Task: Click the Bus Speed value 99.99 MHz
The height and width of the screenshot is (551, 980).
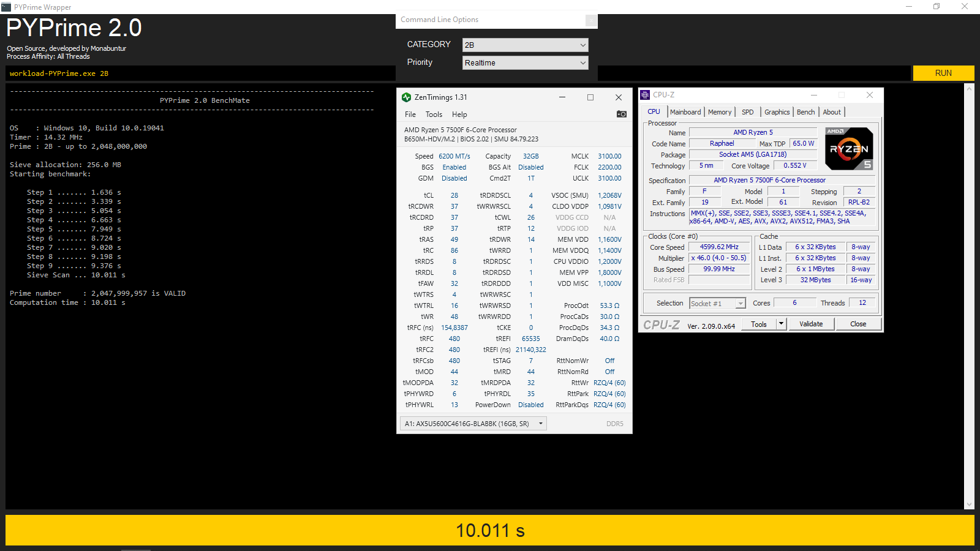Action: [720, 269]
